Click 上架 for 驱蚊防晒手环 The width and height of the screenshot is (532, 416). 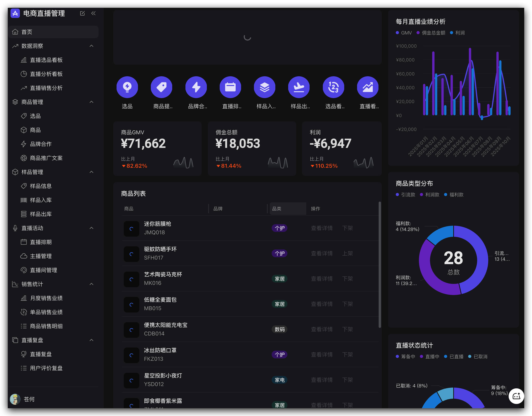coord(347,254)
